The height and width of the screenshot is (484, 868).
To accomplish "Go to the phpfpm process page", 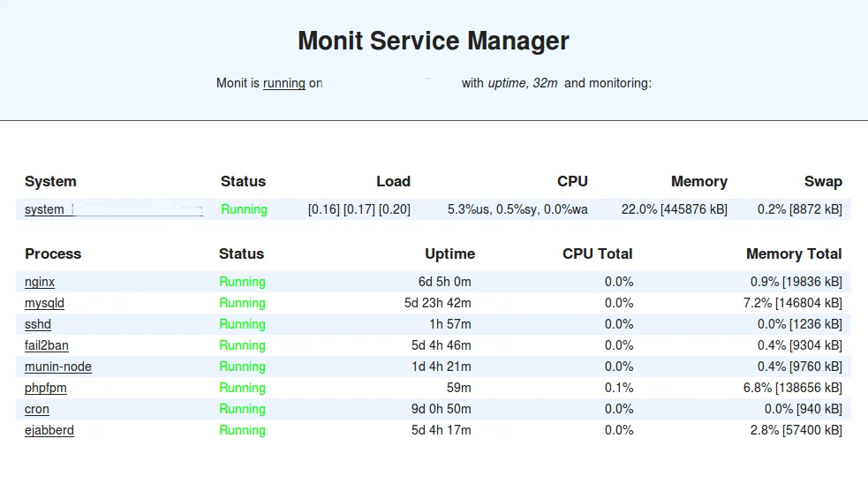I will click(x=45, y=388).
